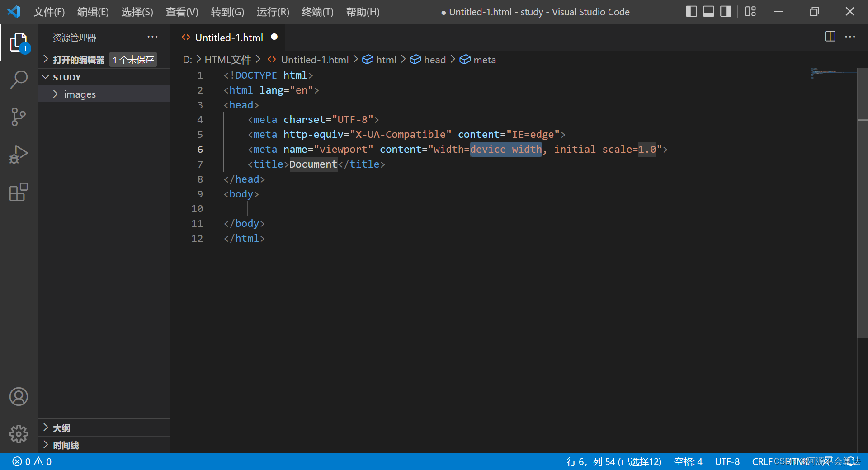Click the minimap code preview
This screenshot has width=868, height=470.
[833, 73]
